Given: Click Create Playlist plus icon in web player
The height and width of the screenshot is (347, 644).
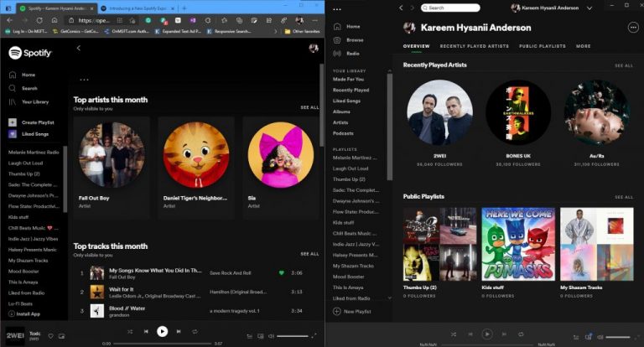Looking at the screenshot, I should pos(13,122).
